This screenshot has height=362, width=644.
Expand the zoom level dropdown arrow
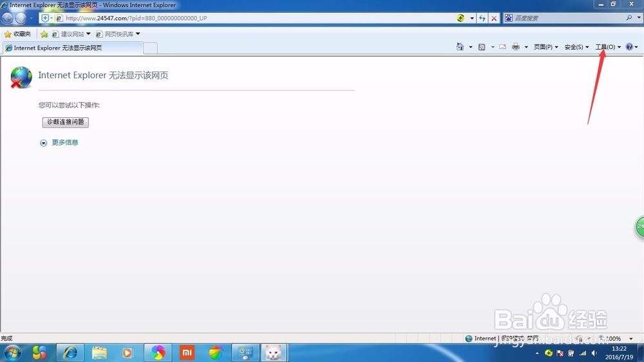[631, 339]
